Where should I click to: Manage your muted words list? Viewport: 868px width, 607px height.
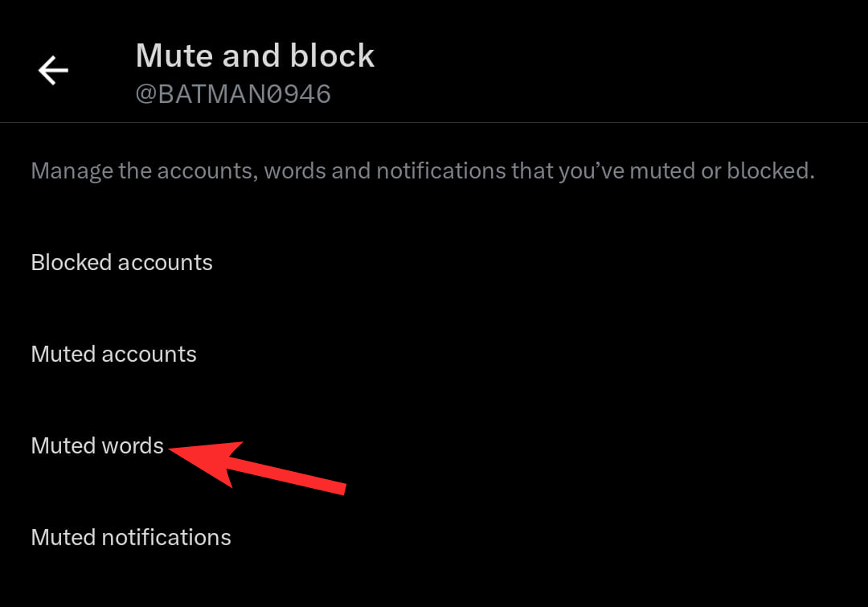point(97,446)
